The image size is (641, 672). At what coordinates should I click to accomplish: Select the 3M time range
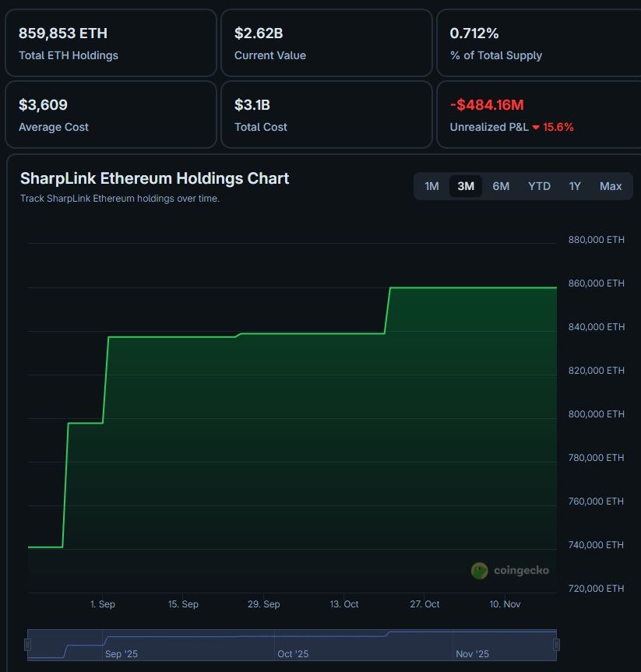point(466,186)
